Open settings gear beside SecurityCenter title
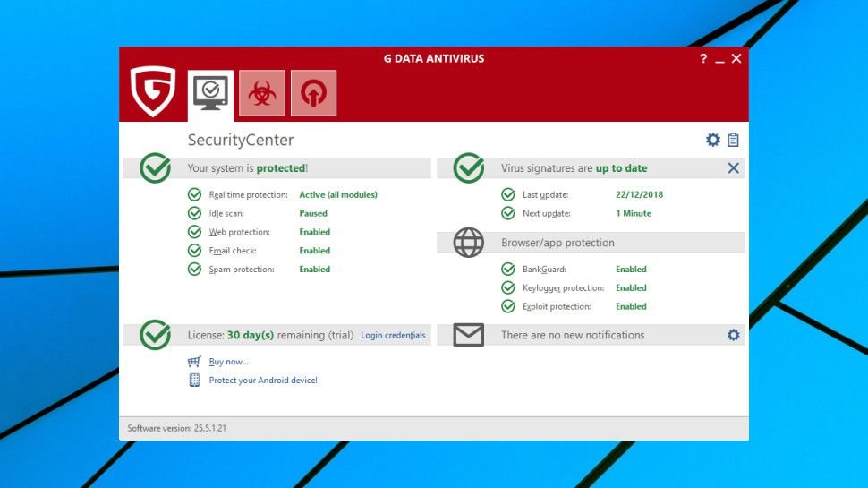This screenshot has width=868, height=488. [713, 140]
